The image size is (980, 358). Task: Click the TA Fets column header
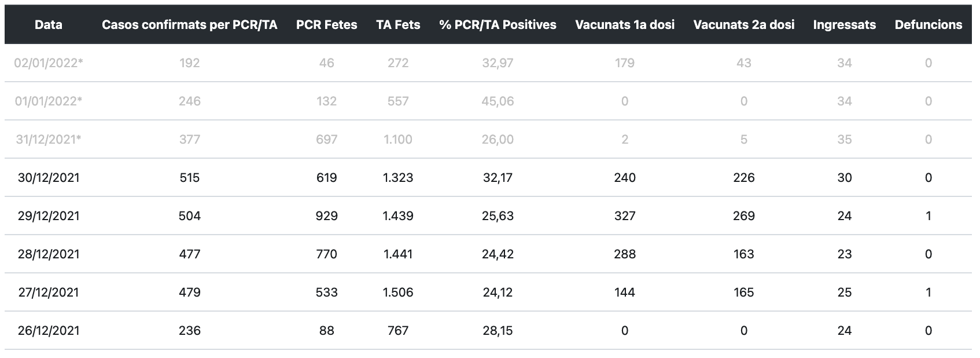(x=398, y=24)
